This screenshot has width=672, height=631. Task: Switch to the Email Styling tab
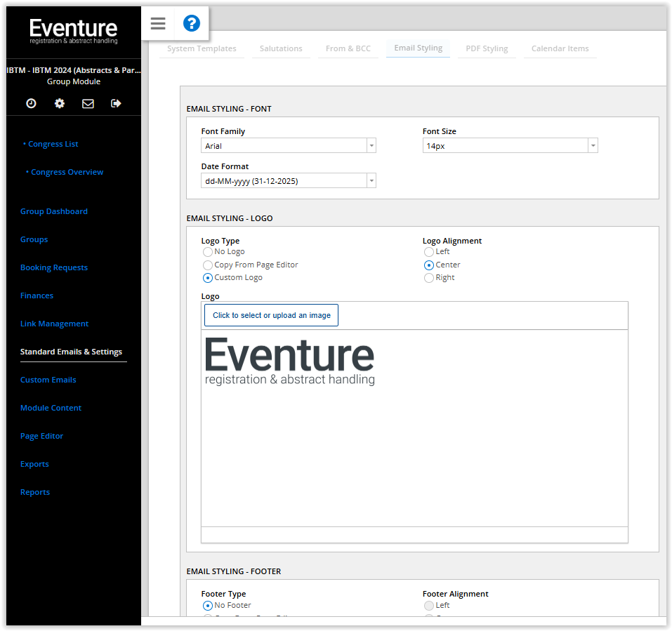(x=418, y=48)
